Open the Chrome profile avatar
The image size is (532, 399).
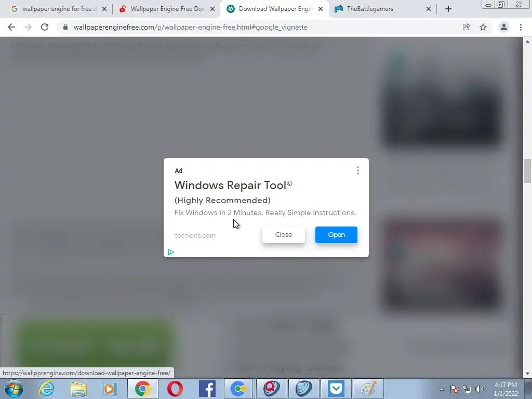pos(504,27)
